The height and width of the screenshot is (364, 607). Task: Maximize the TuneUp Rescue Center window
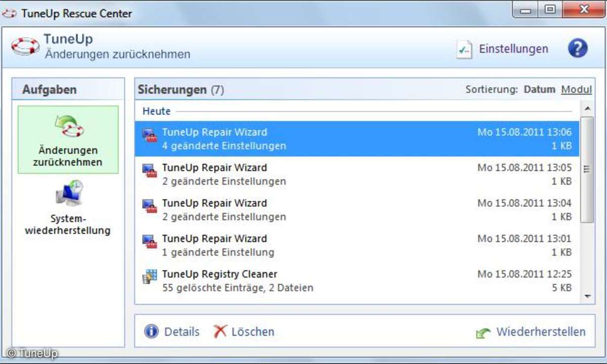(550, 10)
